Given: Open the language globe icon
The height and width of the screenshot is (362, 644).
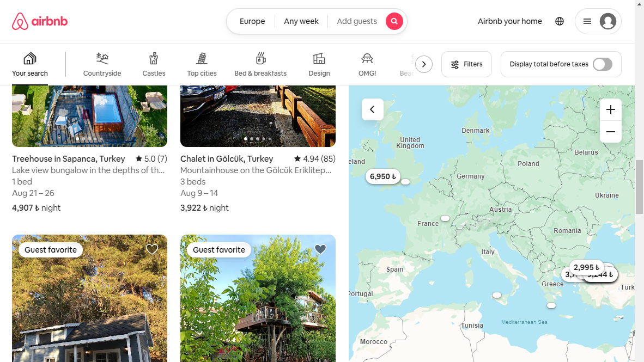Looking at the screenshot, I should point(560,21).
